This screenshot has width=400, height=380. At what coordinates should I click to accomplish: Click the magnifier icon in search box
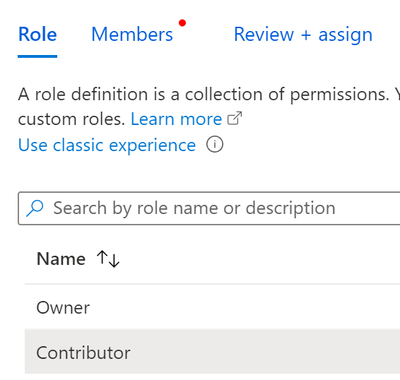35,208
